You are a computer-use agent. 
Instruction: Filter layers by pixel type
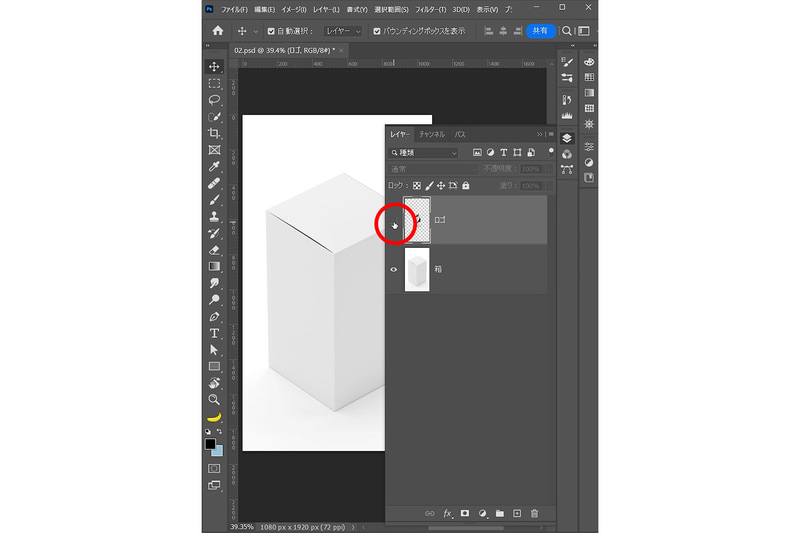477,153
